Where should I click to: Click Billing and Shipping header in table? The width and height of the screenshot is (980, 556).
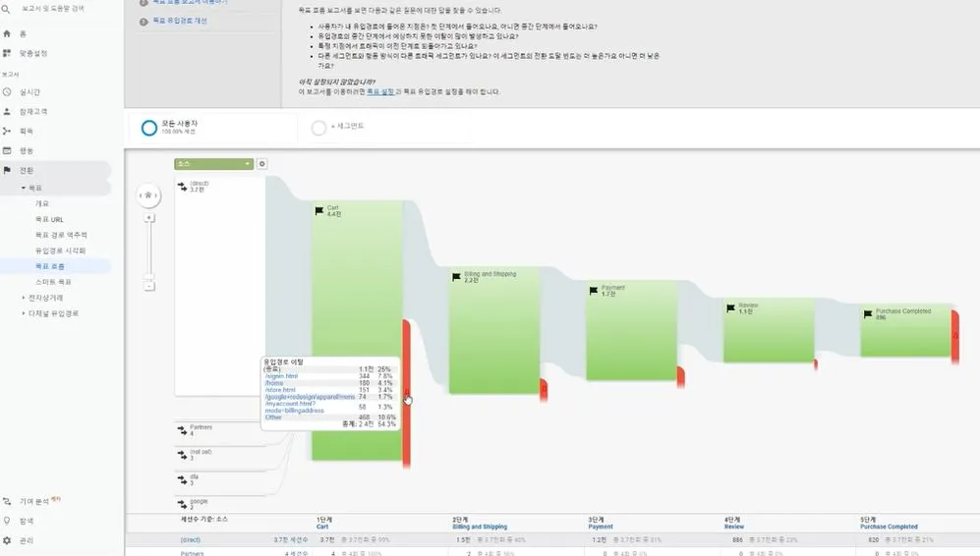point(480,527)
